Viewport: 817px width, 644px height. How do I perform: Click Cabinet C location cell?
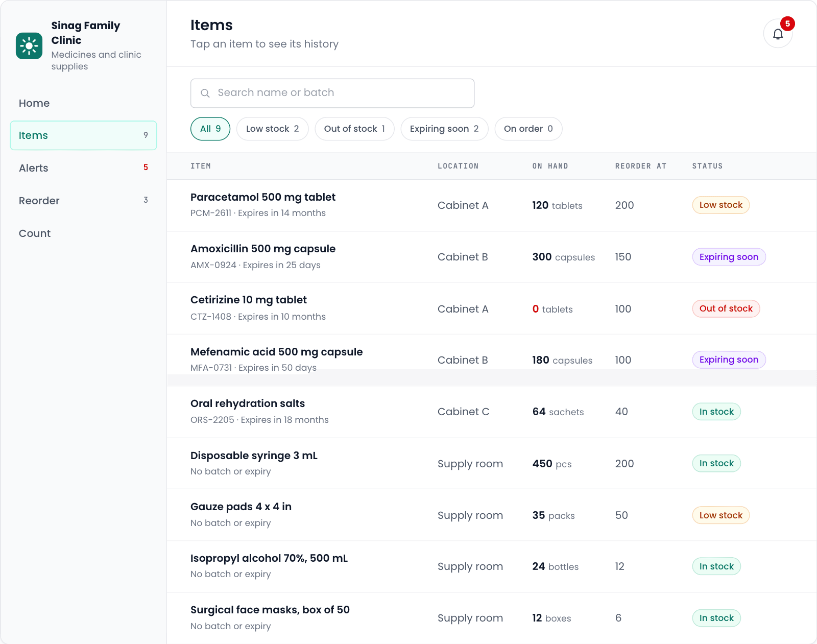coord(463,412)
